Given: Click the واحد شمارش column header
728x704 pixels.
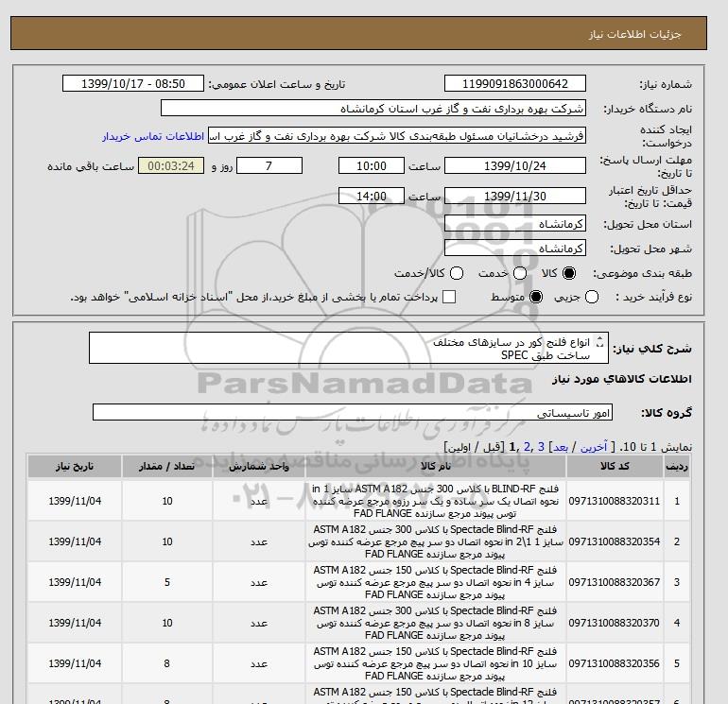Looking at the screenshot, I should [259, 467].
